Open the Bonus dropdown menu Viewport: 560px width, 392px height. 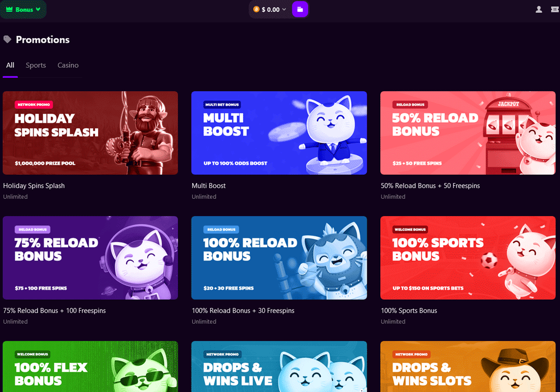23,10
